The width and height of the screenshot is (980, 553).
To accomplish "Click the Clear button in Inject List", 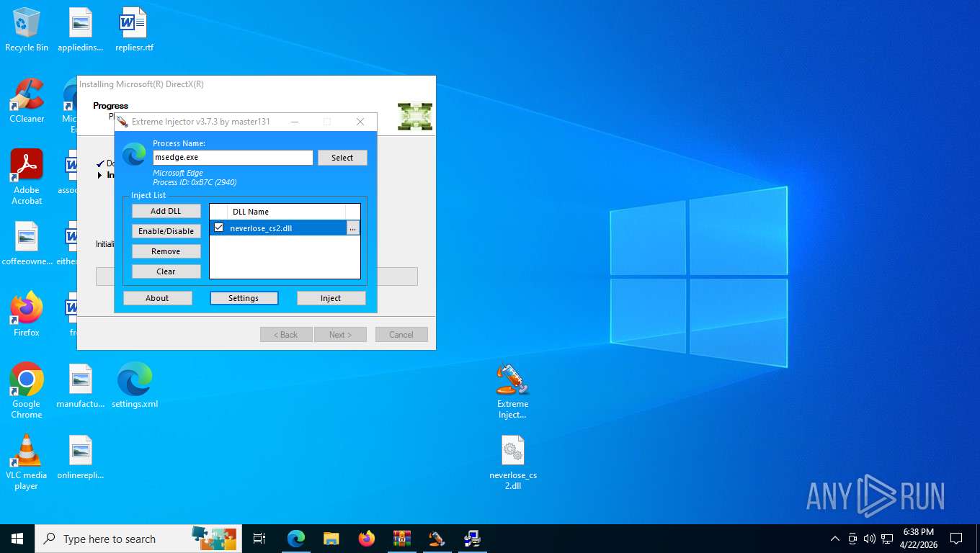I will pos(166,271).
